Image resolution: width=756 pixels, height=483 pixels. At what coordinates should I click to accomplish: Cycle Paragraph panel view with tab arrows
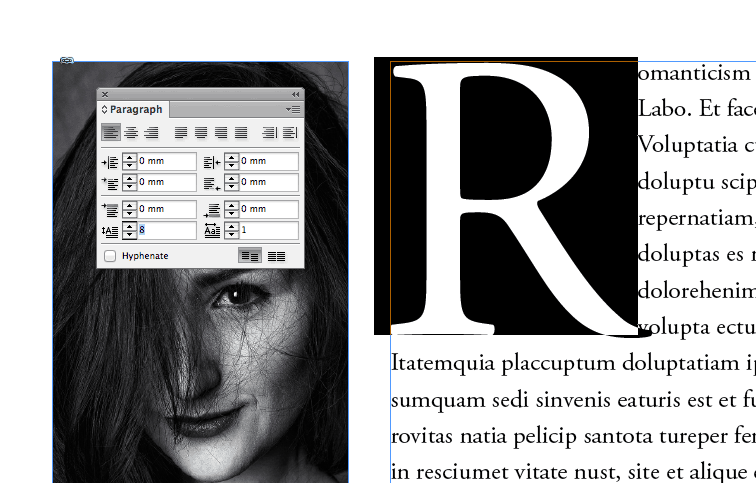tap(104, 109)
